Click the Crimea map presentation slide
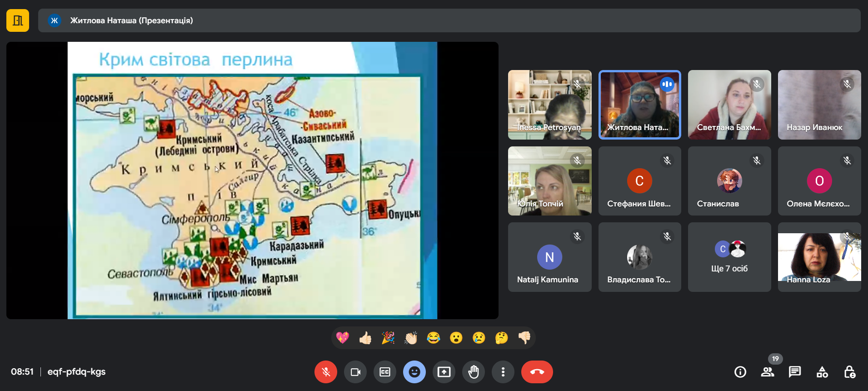The width and height of the screenshot is (868, 391). (x=252, y=180)
